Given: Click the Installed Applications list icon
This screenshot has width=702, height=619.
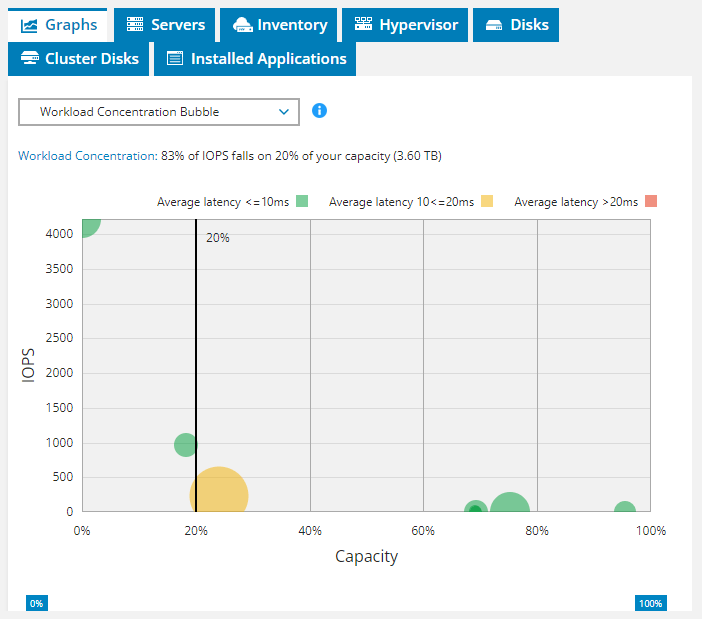Looking at the screenshot, I should coord(175,59).
